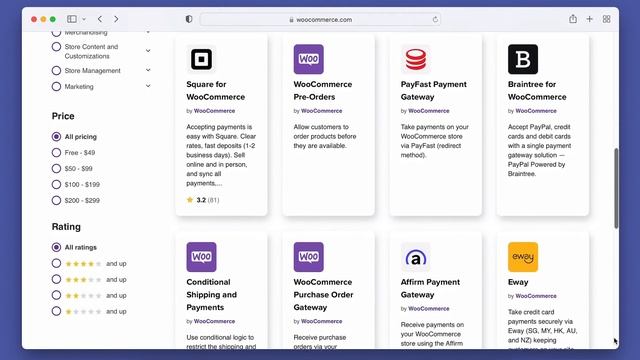The width and height of the screenshot is (640, 360).
Task: Click WooCommerce author link on PayFast card
Action: click(429, 111)
